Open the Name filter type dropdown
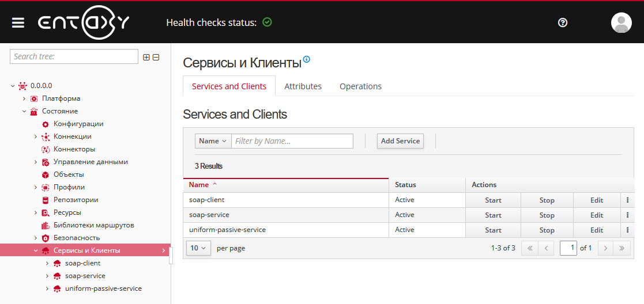This screenshot has height=304, width=644. tap(213, 140)
